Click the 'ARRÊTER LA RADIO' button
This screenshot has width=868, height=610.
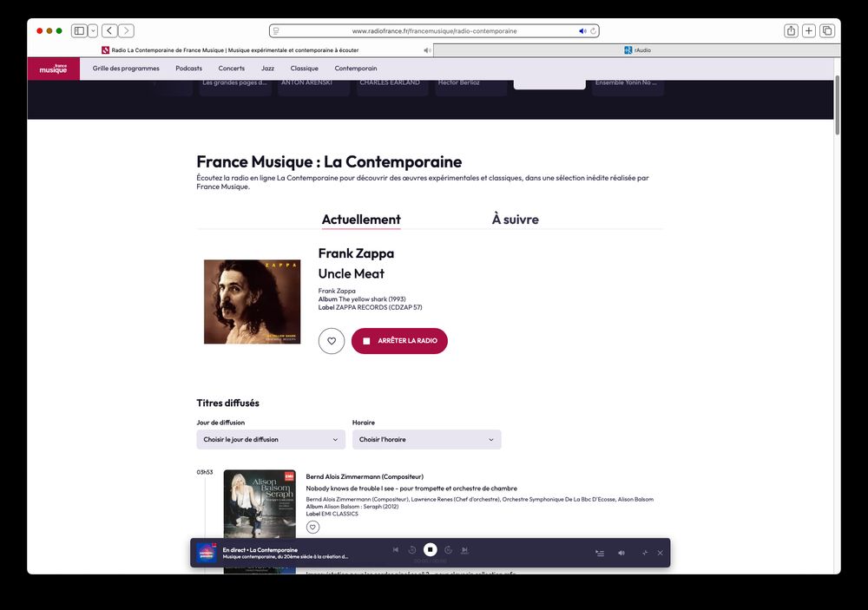[398, 341]
